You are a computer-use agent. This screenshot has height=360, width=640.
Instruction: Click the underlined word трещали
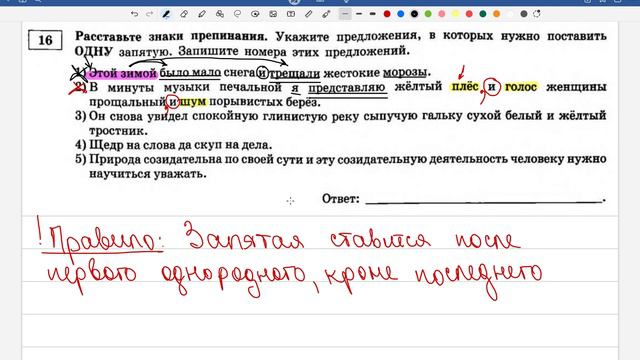295,73
